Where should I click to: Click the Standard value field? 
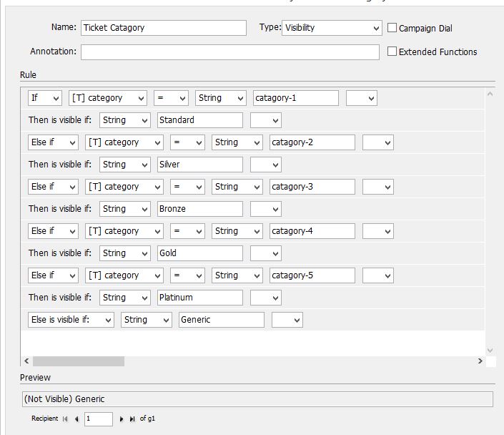[x=200, y=120]
